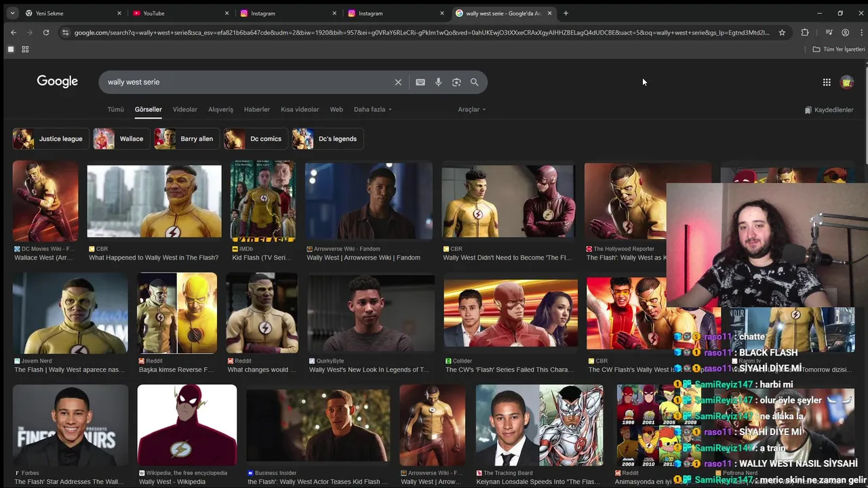Open Chrome three-dot menu
Image resolution: width=868 pixels, height=488 pixels.
860,32
